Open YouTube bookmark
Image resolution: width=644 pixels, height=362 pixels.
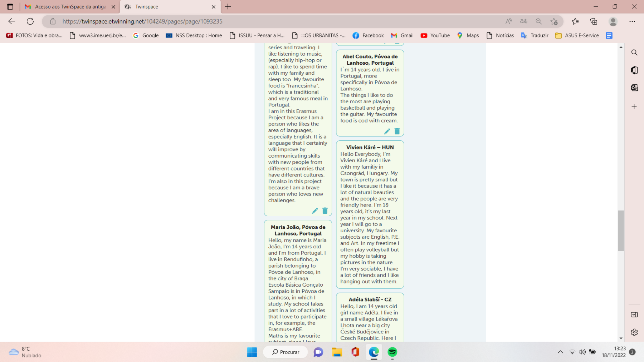tap(435, 35)
